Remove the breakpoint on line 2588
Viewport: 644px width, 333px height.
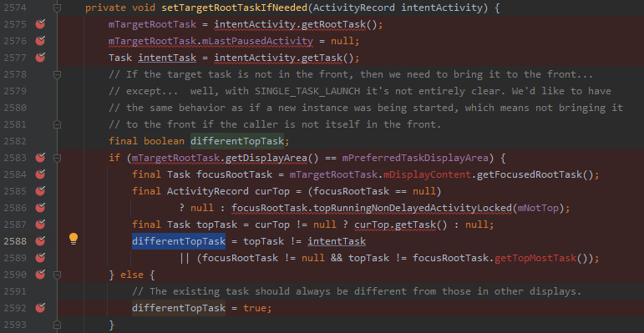[x=40, y=241]
